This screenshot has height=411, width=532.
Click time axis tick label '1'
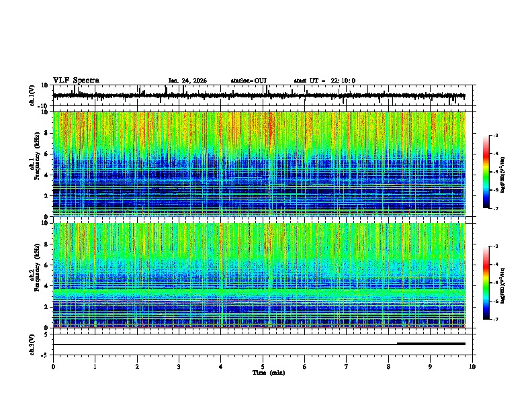tap(95, 367)
